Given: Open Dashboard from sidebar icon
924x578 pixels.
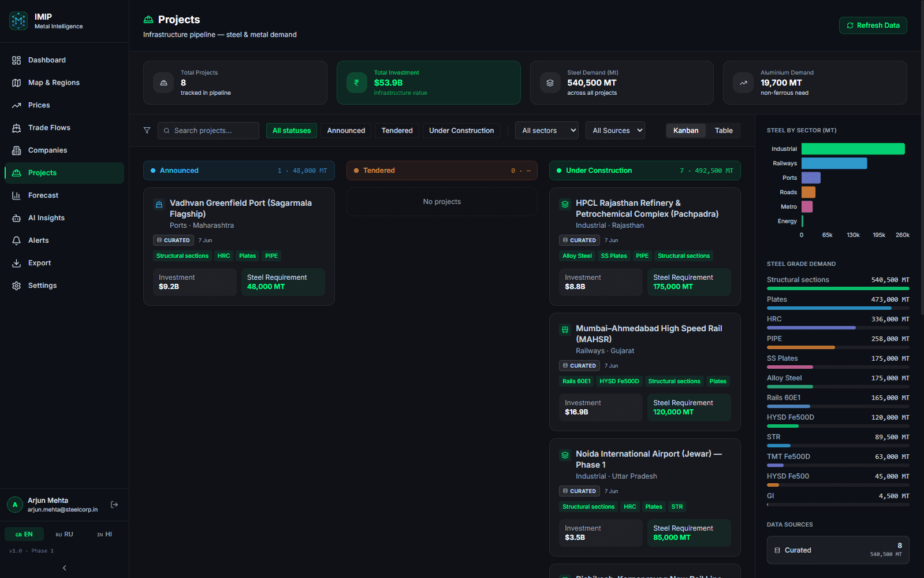Looking at the screenshot, I should tap(16, 60).
